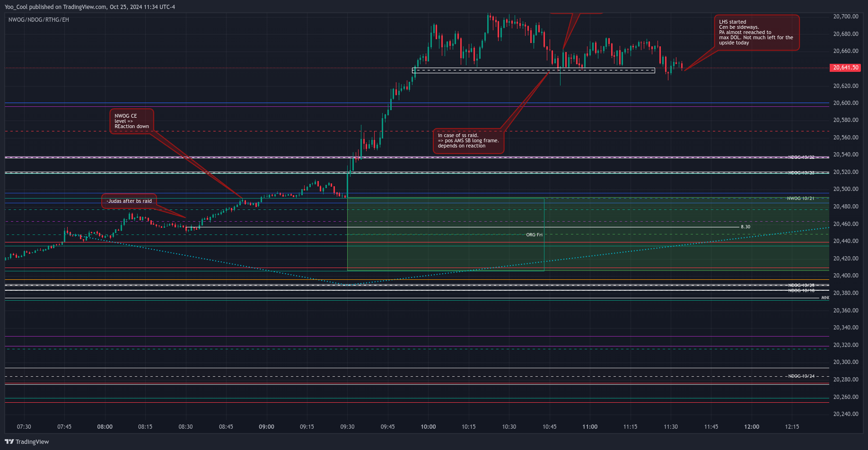The height and width of the screenshot is (450, 868).
Task: Click 20,680.00 on the price axis
Action: 846,34
